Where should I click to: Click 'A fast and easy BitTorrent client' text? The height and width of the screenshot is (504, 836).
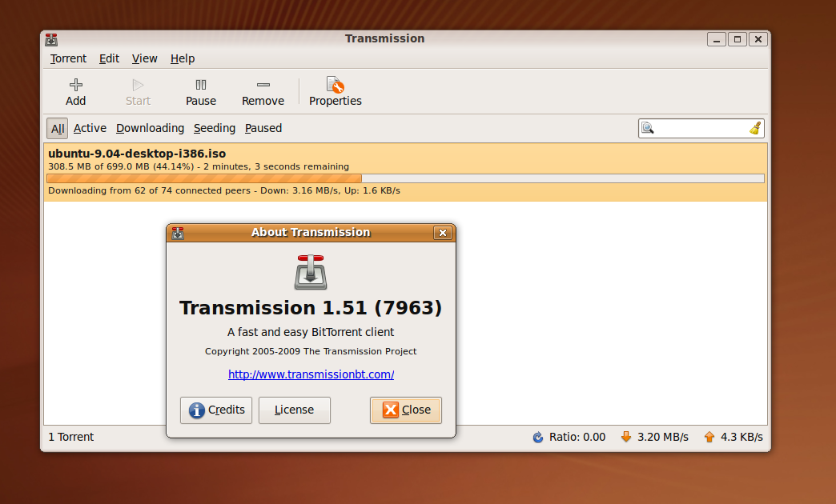[x=311, y=332]
